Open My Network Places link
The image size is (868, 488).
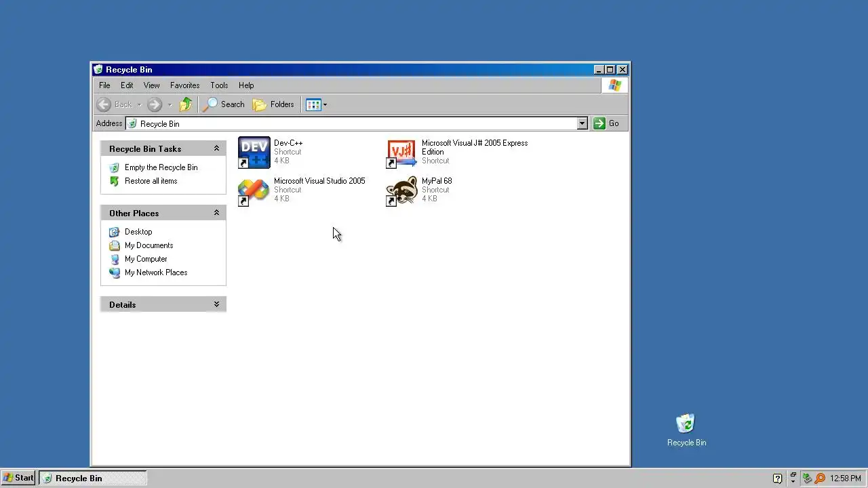pyautogui.click(x=156, y=272)
